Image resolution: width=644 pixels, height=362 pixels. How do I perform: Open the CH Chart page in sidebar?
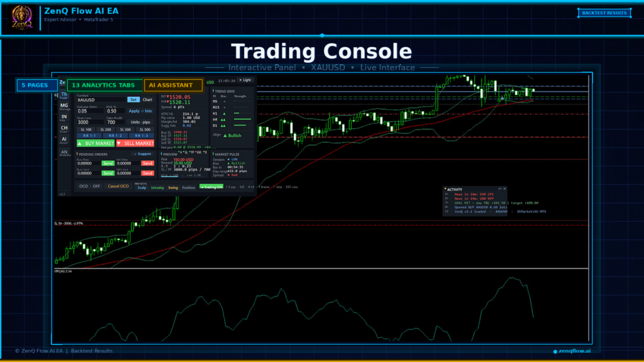(64, 129)
